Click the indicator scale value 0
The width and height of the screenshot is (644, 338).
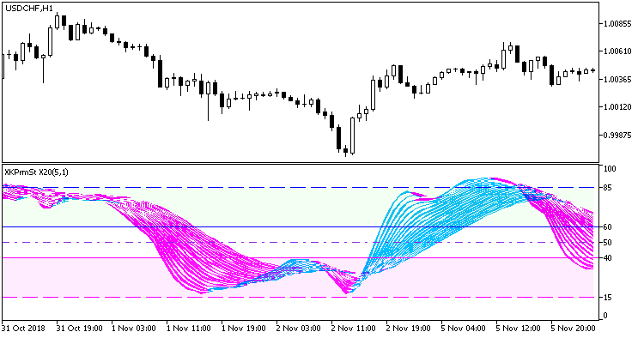point(605,316)
